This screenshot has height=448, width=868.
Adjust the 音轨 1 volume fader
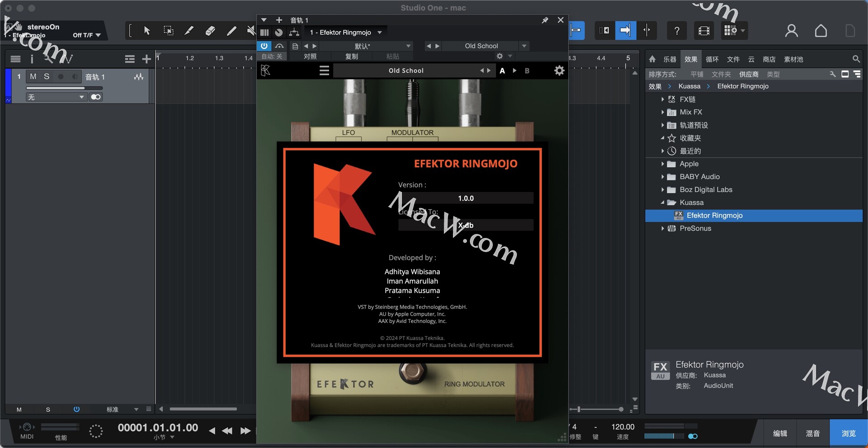click(x=64, y=88)
